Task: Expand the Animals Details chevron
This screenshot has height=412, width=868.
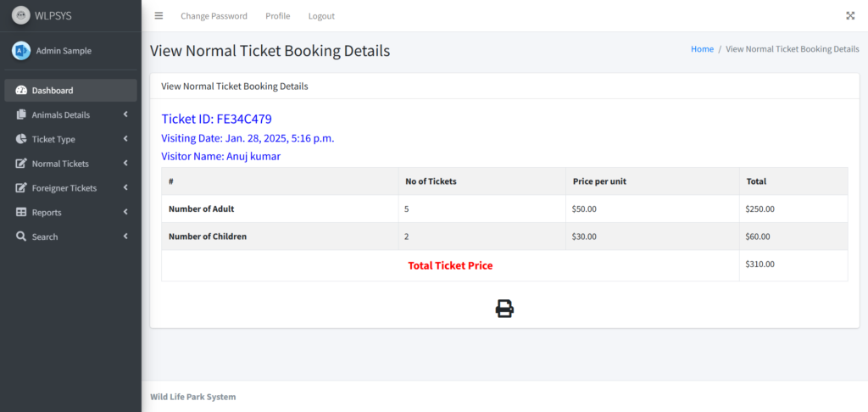Action: [x=125, y=114]
